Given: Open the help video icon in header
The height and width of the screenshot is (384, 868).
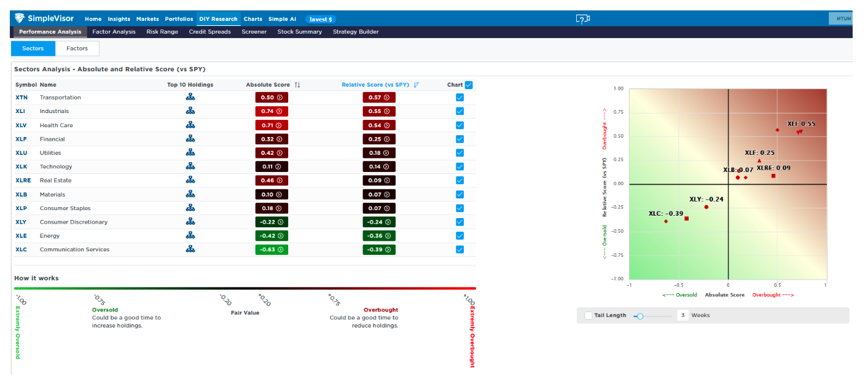Looking at the screenshot, I should coord(582,19).
